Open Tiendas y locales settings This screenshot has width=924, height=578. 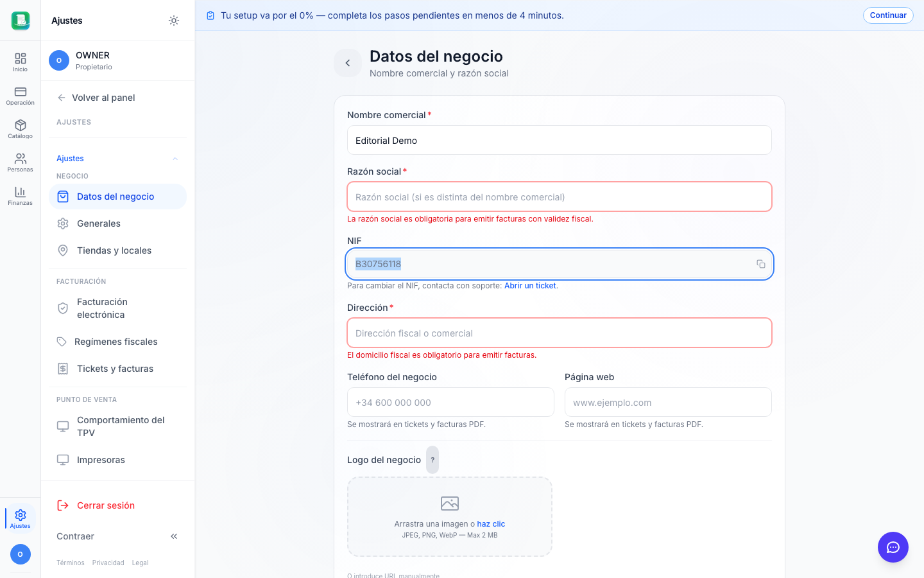click(117, 250)
